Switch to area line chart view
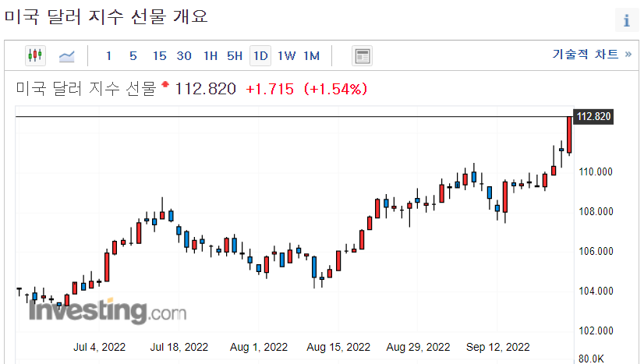Screen dimensions: 644x364 coord(66,56)
